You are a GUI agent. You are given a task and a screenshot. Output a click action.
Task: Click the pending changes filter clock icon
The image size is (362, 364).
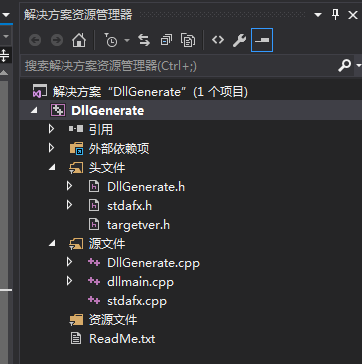click(111, 40)
